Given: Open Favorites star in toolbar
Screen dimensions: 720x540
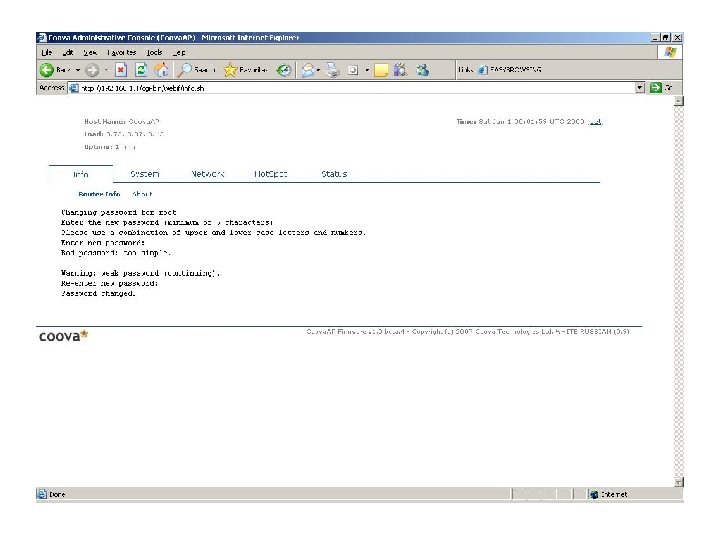Looking at the screenshot, I should click(x=230, y=70).
